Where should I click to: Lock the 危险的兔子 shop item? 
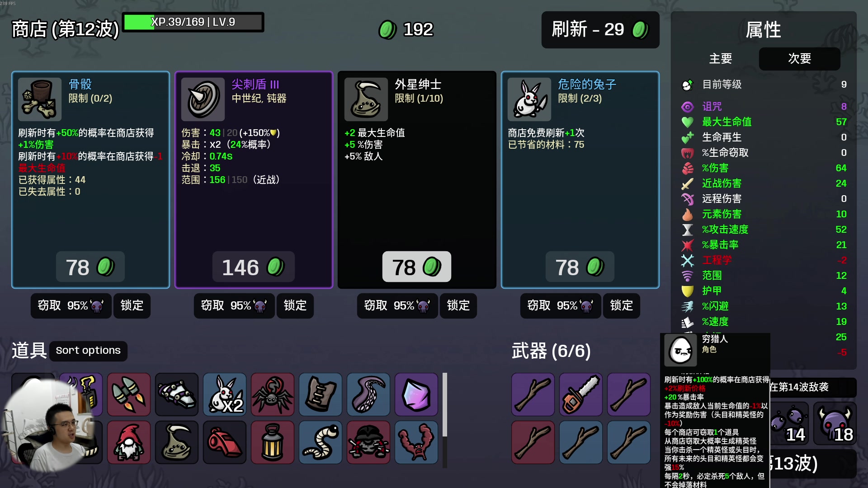(622, 306)
